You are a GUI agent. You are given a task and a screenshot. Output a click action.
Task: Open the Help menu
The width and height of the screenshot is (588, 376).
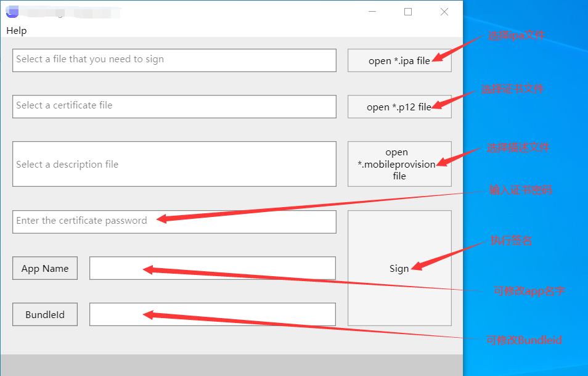pos(17,31)
